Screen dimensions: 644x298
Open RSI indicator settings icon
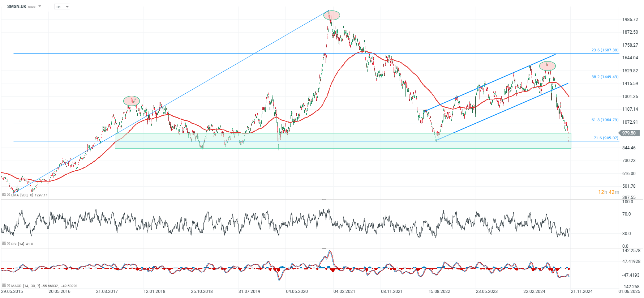coord(4,243)
